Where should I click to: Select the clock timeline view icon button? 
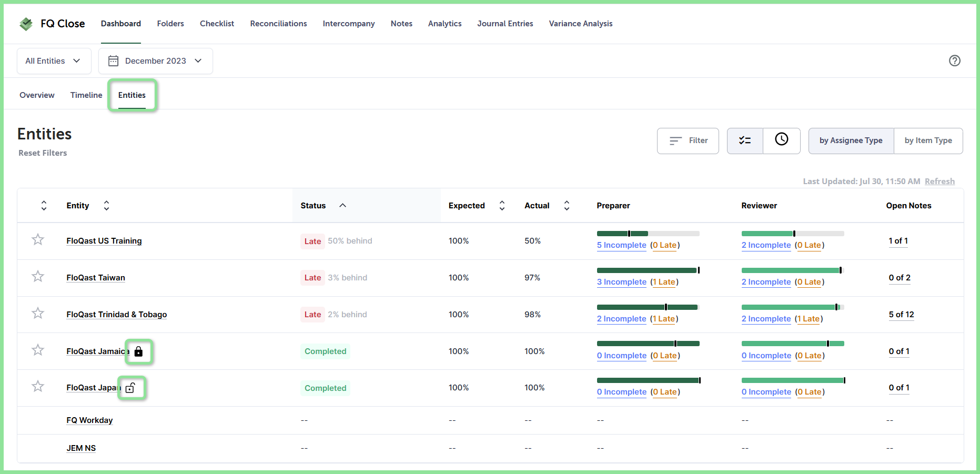click(782, 140)
